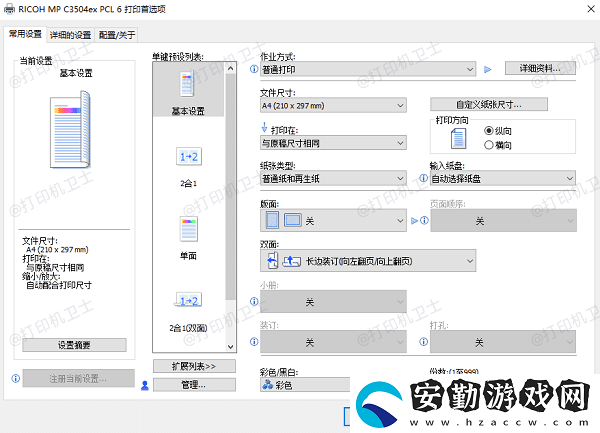
Task: Close the print preferences window
Action: click(x=591, y=9)
